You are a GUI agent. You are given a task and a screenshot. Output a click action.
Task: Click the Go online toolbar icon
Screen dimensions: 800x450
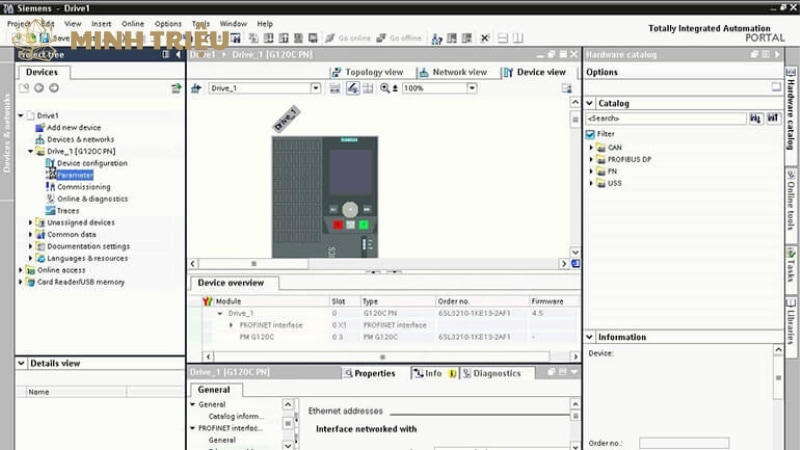pyautogui.click(x=330, y=38)
